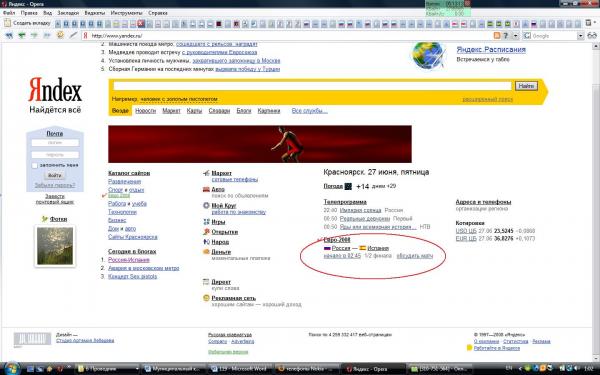Select the Картинки search tab
The width and height of the screenshot is (600, 375).
coord(269,111)
